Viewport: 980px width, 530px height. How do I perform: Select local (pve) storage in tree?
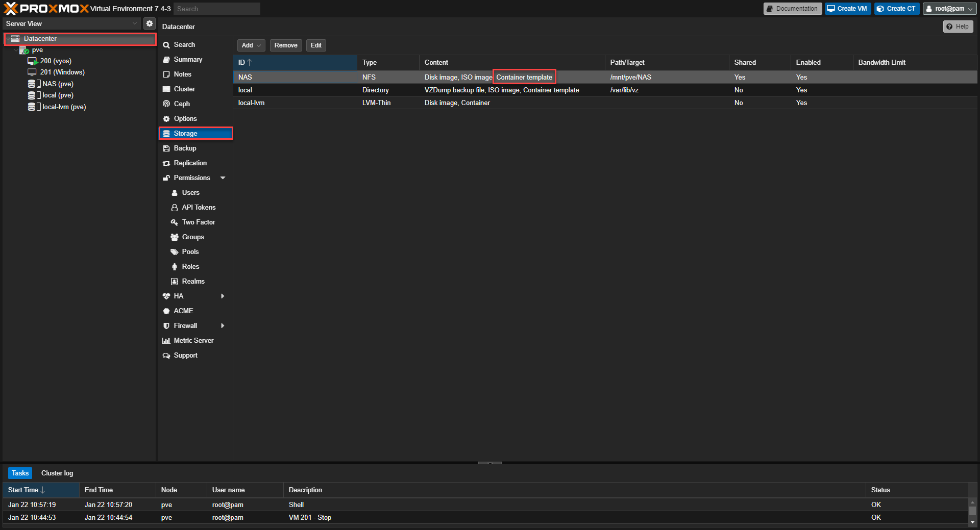coord(58,95)
